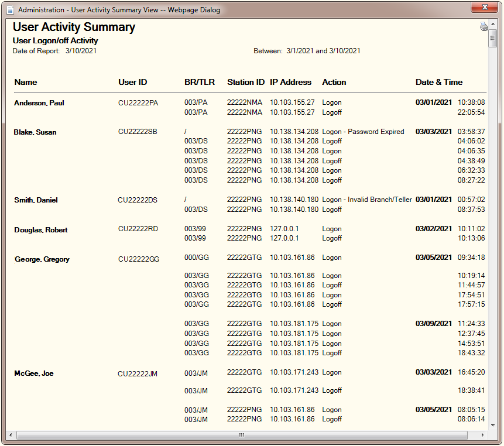Screen dimensions: 504x446
Task: Select the IP Address column header
Action: click(290, 83)
